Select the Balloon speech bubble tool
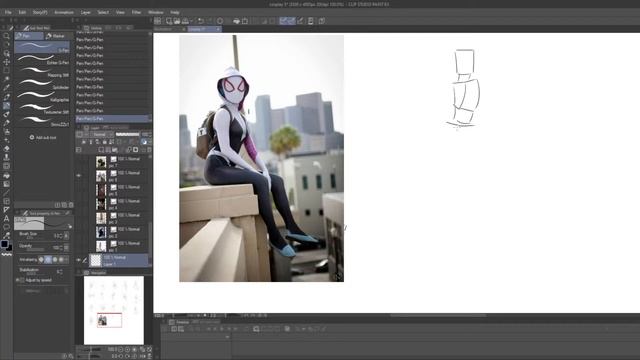Image resolution: width=640 pixels, height=360 pixels. (x=6, y=227)
